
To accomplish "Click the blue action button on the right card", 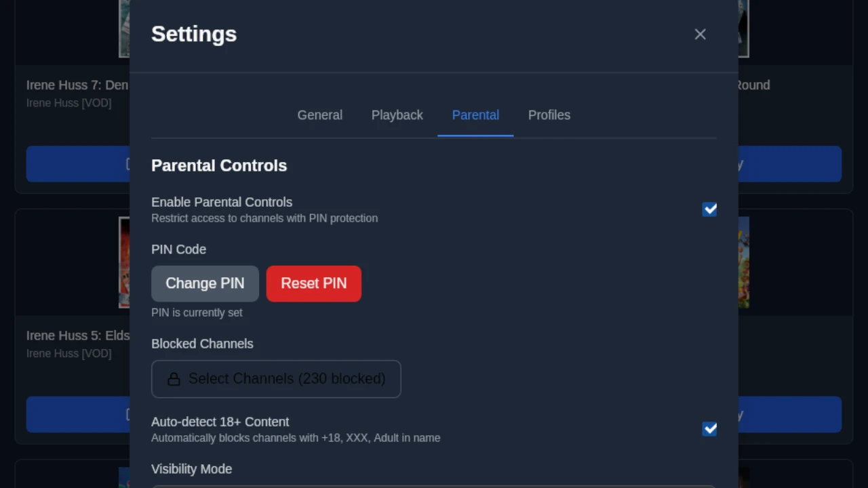I will (x=790, y=164).
